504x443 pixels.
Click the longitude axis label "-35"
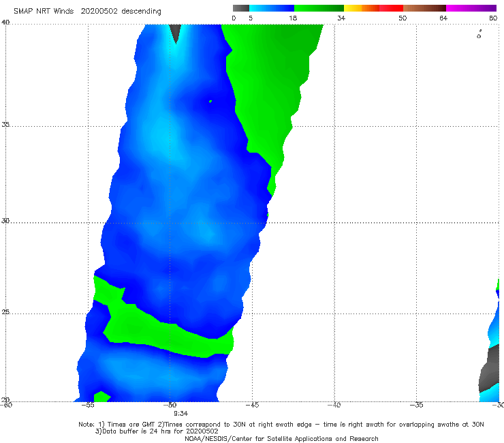point(417,405)
